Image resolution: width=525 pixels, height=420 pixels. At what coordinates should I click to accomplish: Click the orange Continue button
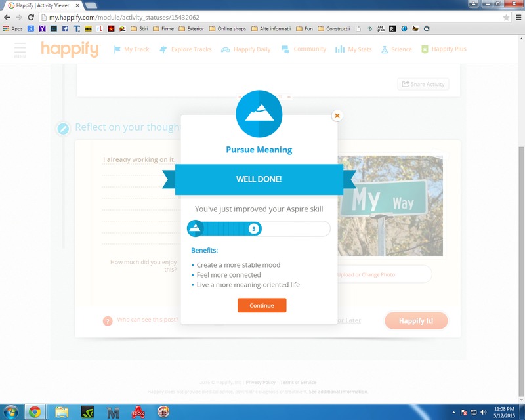point(262,305)
